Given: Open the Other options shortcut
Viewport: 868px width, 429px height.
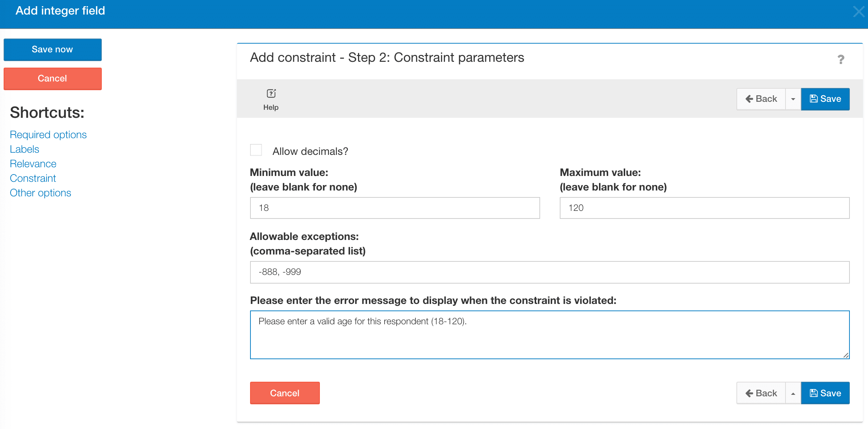Looking at the screenshot, I should point(40,193).
